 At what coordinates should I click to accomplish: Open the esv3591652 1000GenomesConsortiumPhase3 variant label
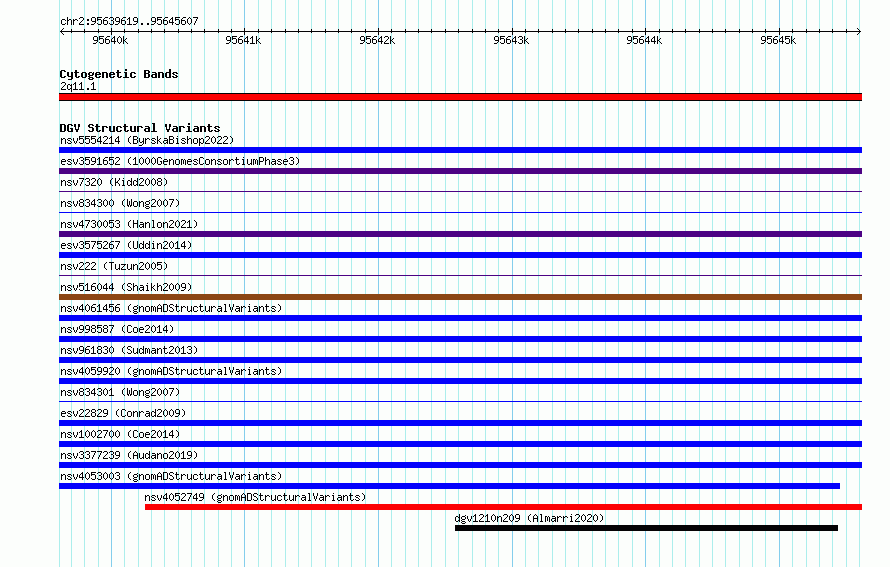point(180,161)
